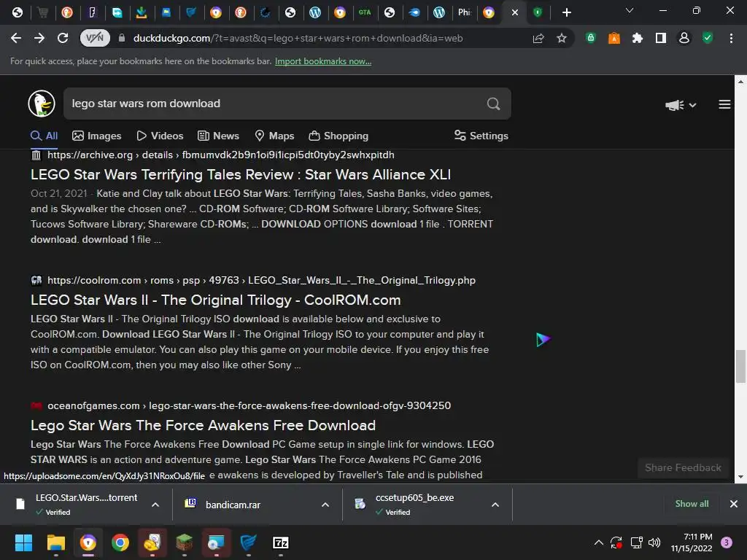Open the Windows Start menu
The image size is (747, 560).
[23, 542]
